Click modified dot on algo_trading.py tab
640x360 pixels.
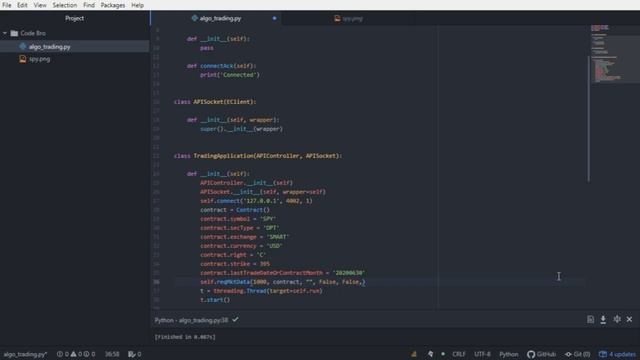pos(274,18)
